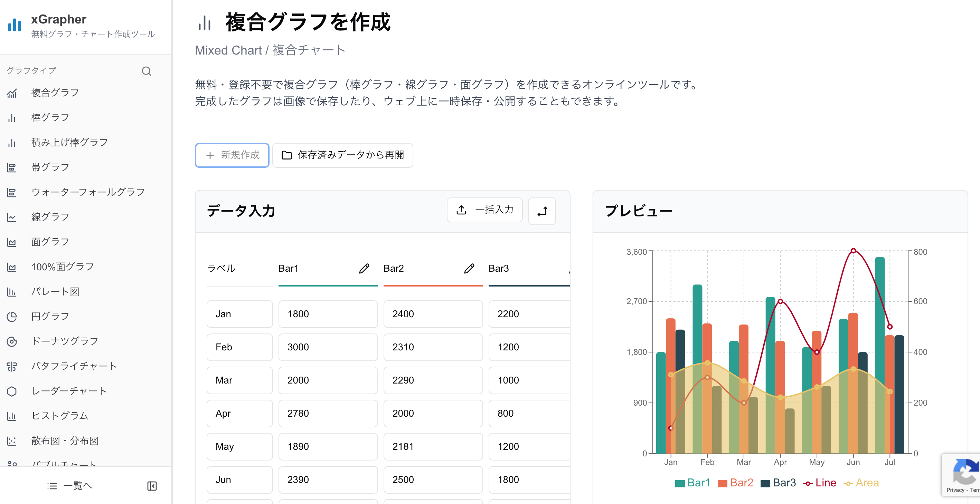Select 棒グラフ in the sidebar
Screen dimensions: 980x504
tap(49, 117)
